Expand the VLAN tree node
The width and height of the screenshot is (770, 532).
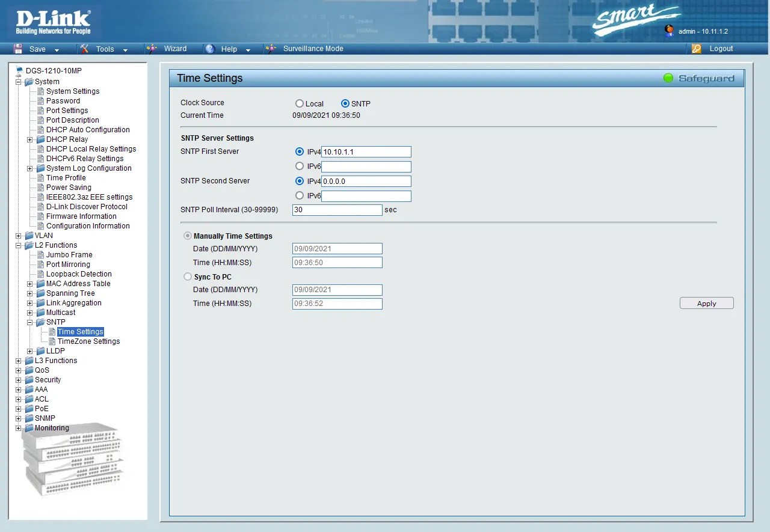pos(19,236)
